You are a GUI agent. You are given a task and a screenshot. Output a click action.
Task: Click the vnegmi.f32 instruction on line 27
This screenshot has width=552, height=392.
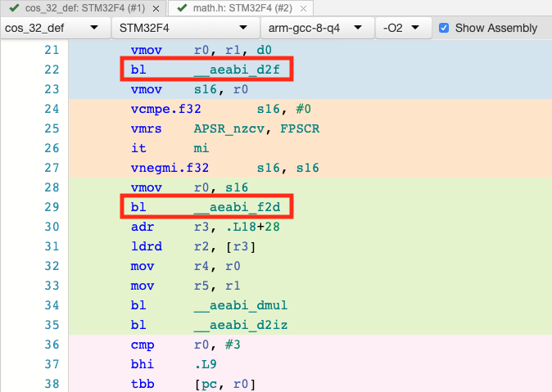coord(170,168)
